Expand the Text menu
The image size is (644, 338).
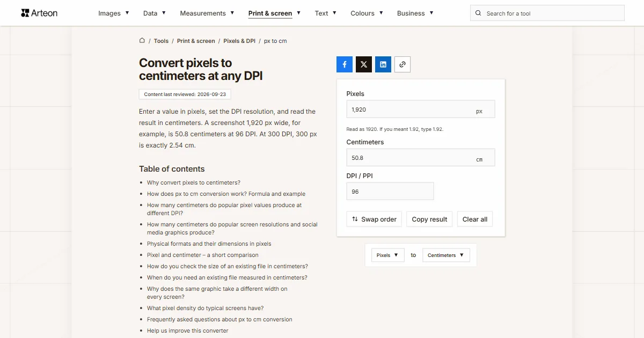[326, 13]
